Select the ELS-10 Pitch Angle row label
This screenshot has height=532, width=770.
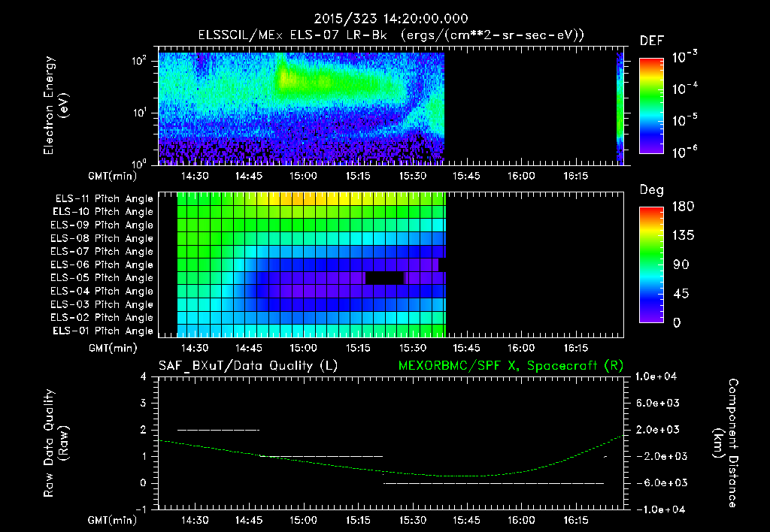(103, 212)
